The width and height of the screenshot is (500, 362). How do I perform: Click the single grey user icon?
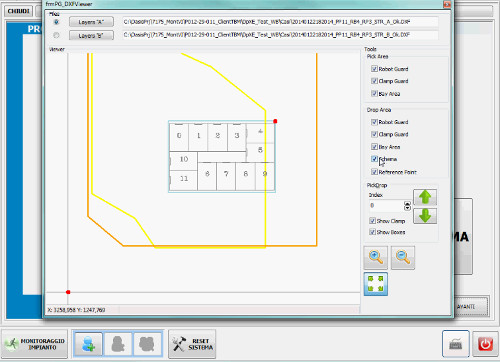[x=118, y=344]
